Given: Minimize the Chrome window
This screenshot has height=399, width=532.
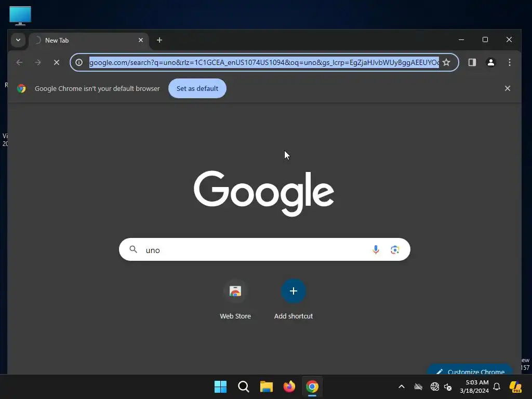Looking at the screenshot, I should click(461, 39).
